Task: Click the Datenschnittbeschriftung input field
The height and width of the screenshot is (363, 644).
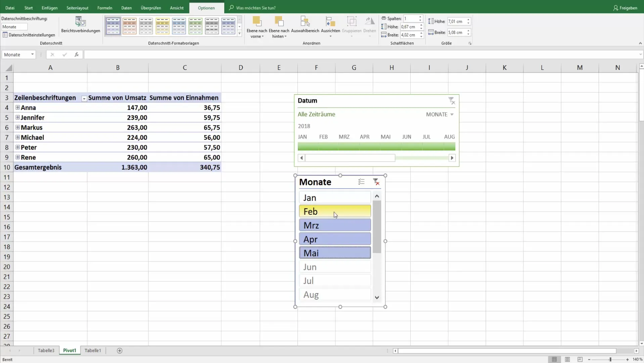Action: 14,27
